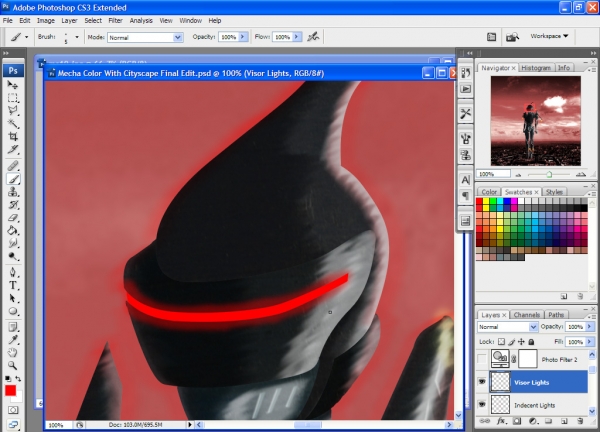The width and height of the screenshot is (600, 432).
Task: Select the Brush tool in toolbox
Action: pos(13,179)
